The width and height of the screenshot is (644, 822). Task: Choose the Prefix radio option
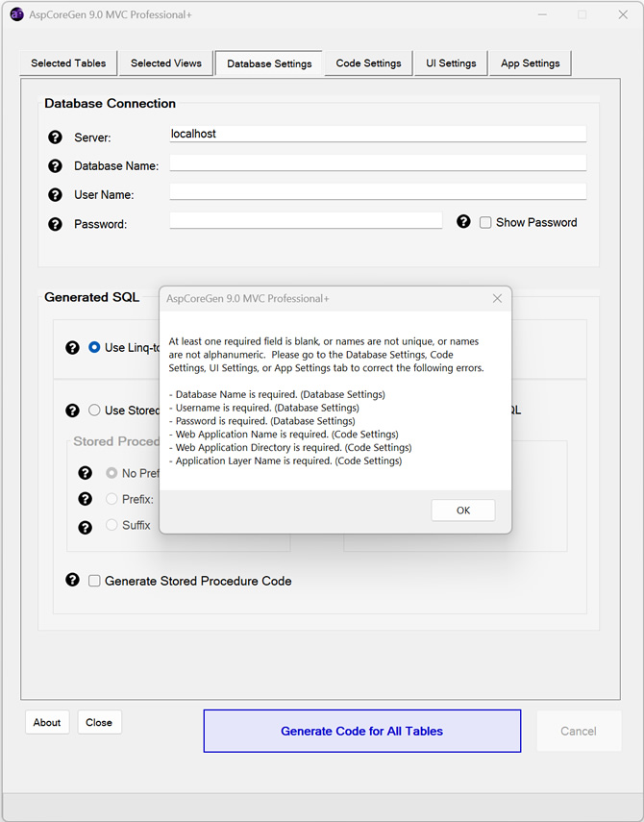[x=111, y=499]
